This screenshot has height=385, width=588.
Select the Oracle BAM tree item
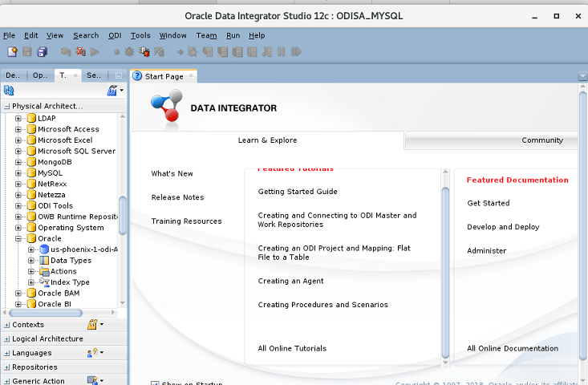tap(59, 293)
